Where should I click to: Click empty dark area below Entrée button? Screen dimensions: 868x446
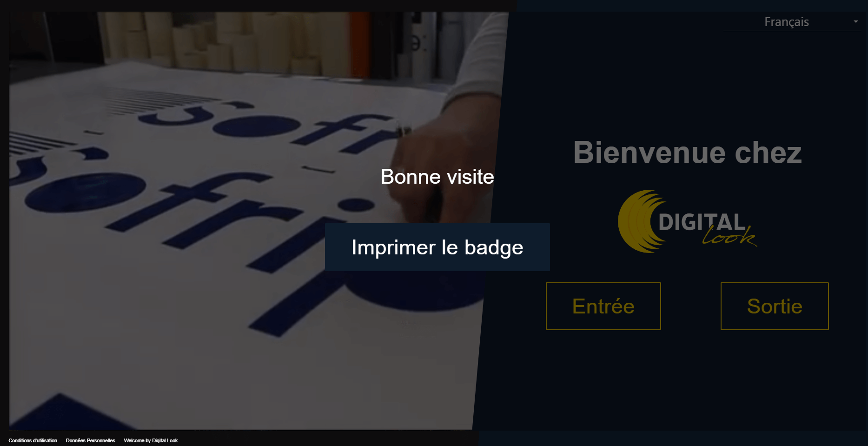[603, 377]
